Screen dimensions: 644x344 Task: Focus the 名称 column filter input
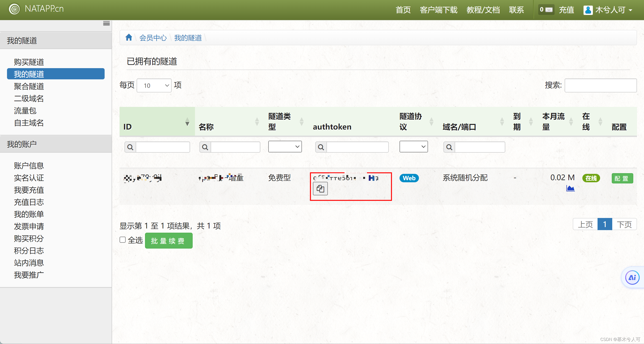pos(235,147)
